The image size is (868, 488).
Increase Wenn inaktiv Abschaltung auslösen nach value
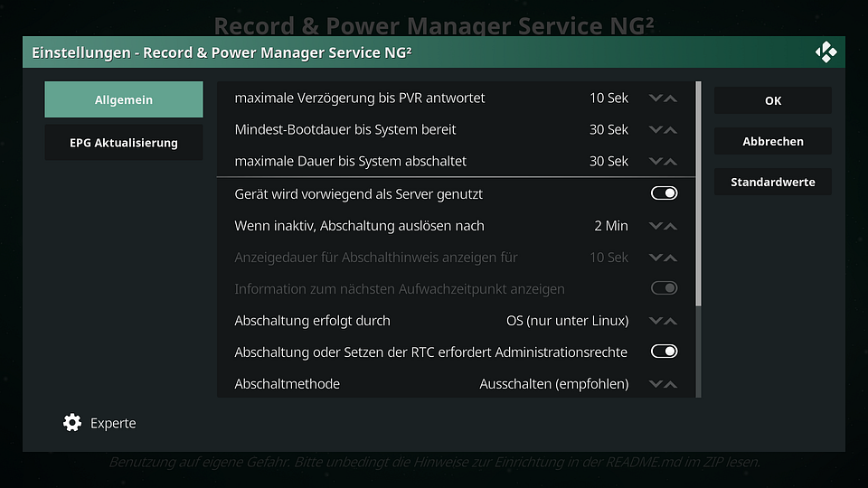click(670, 226)
